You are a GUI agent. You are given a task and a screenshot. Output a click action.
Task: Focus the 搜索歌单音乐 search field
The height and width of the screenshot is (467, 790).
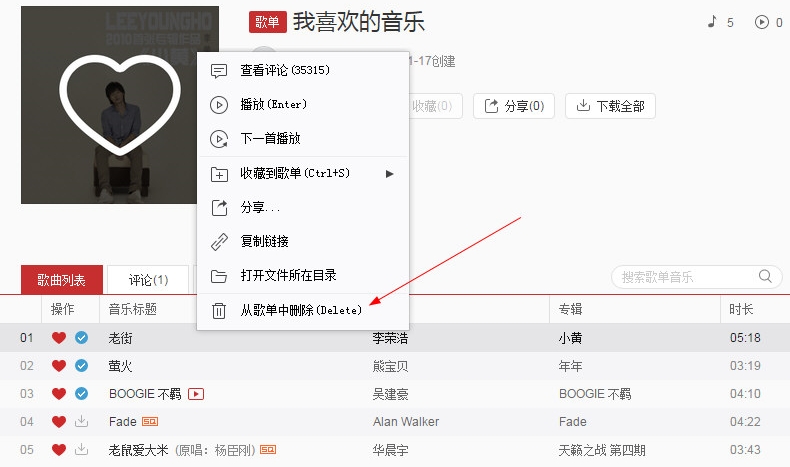(696, 277)
